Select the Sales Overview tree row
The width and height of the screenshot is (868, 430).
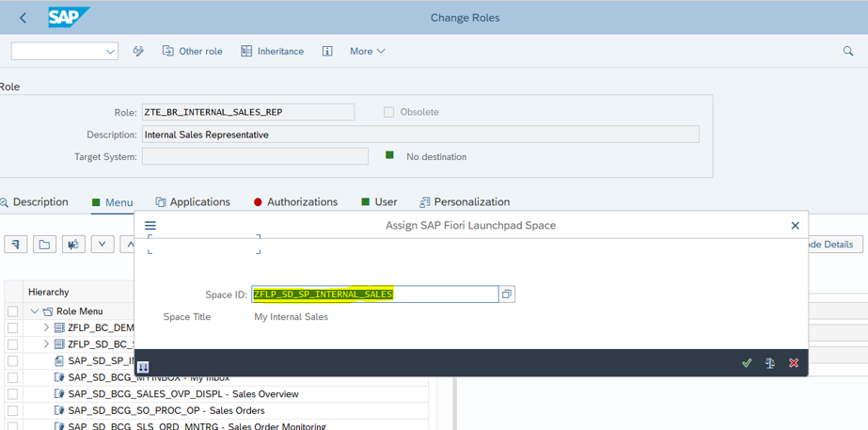click(226, 394)
